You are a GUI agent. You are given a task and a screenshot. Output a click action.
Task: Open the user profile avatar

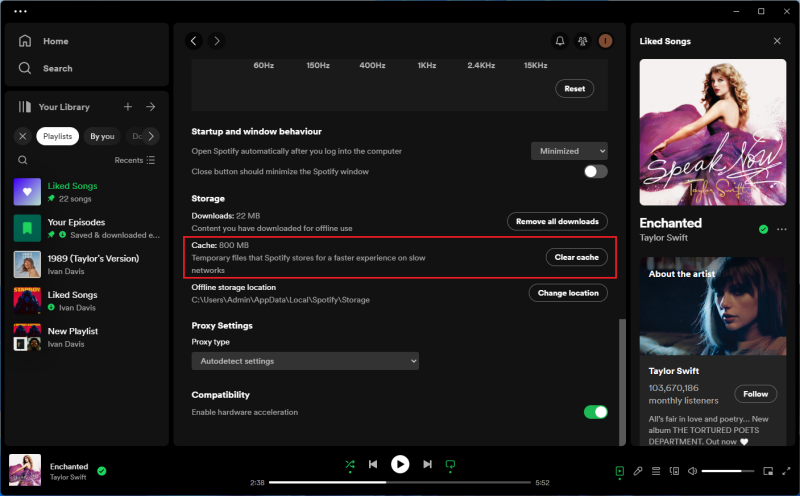pyautogui.click(x=605, y=41)
